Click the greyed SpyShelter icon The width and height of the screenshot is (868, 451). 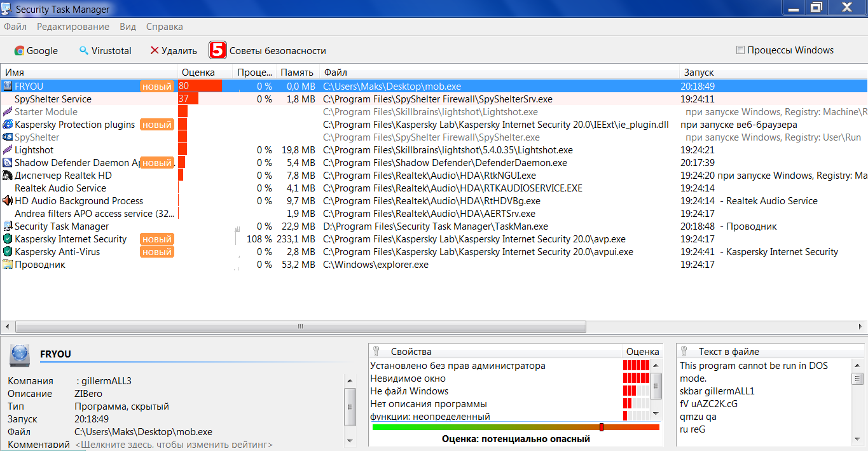pos(8,137)
